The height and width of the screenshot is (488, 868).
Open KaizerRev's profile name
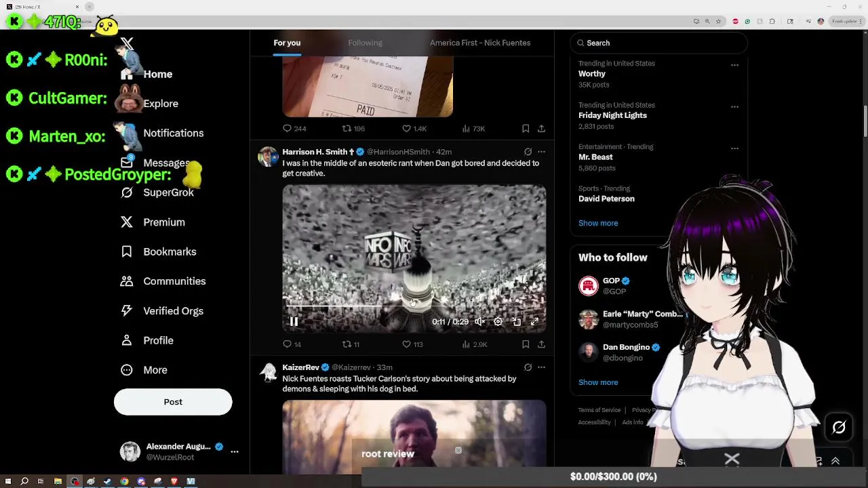point(301,367)
